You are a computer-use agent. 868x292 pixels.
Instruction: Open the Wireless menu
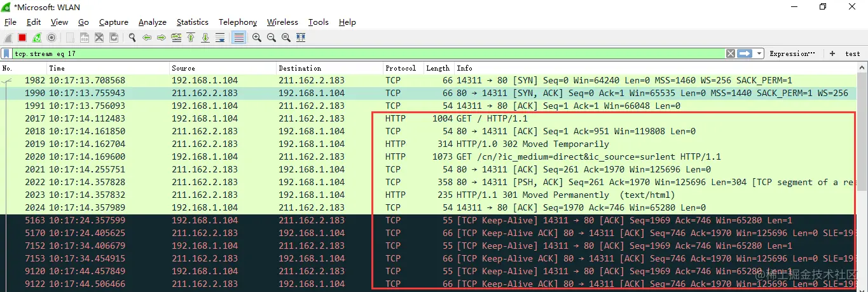click(x=282, y=22)
